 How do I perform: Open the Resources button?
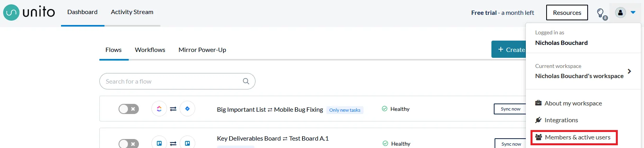point(567,12)
